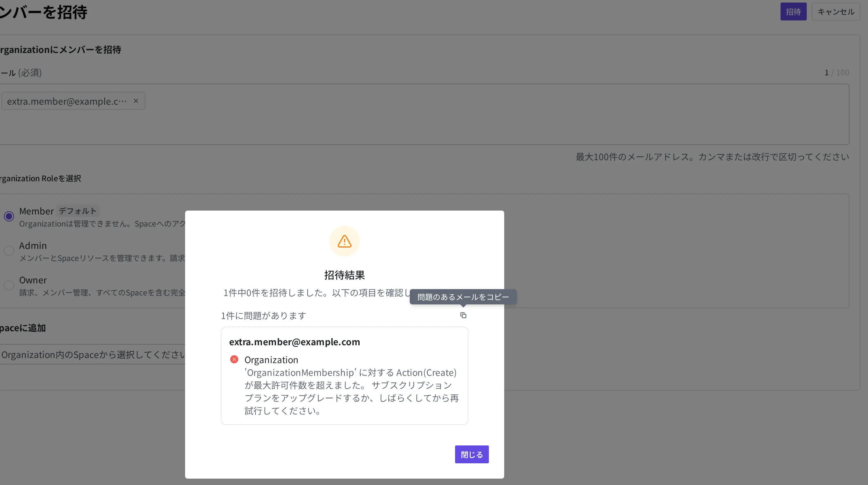This screenshot has width=868, height=485.
Task: Click the Admin role description text
Action: (102, 258)
